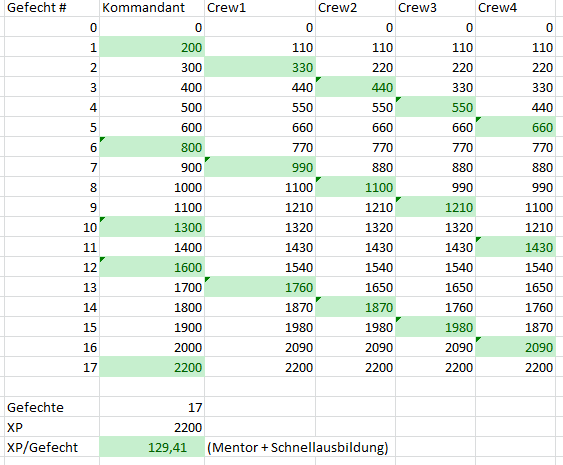
Task: Click the green Crew1 cell 990
Action: (260, 167)
